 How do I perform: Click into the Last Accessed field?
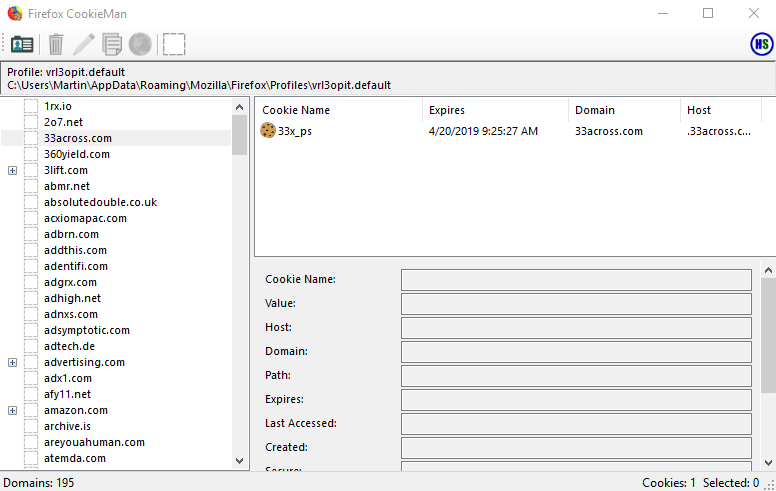576,424
